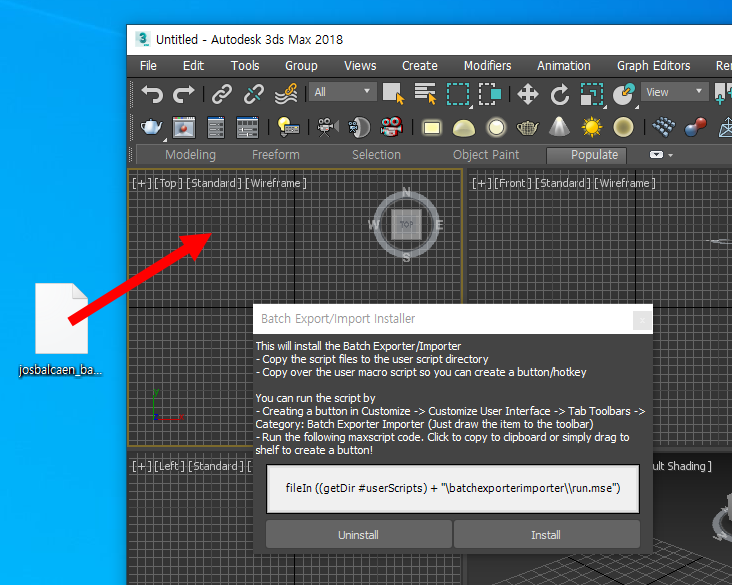Open the Views menu
The height and width of the screenshot is (585, 732).
(360, 66)
